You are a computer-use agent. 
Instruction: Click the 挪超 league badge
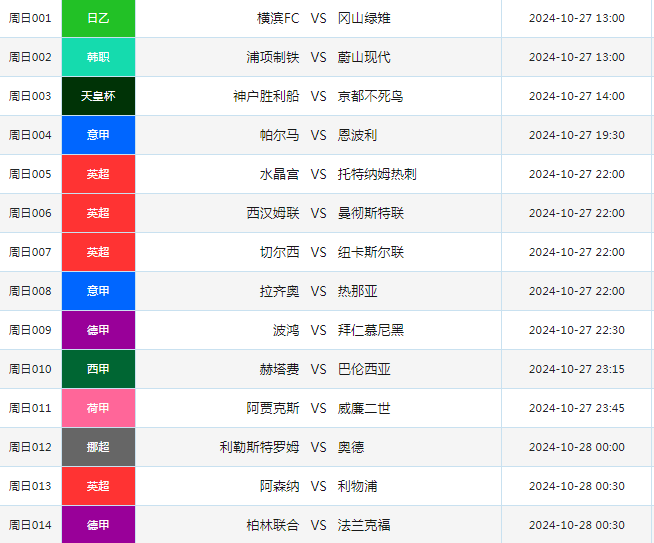tap(98, 447)
